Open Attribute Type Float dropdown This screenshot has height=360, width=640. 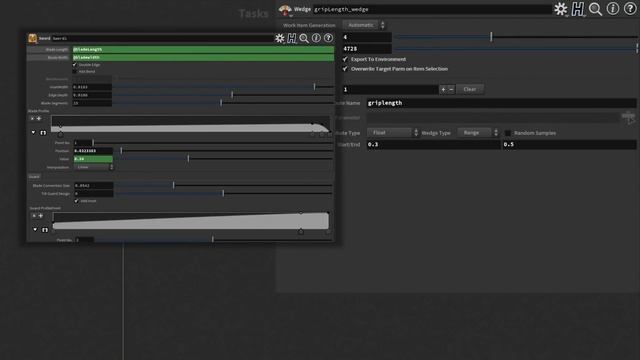pyautogui.click(x=393, y=133)
